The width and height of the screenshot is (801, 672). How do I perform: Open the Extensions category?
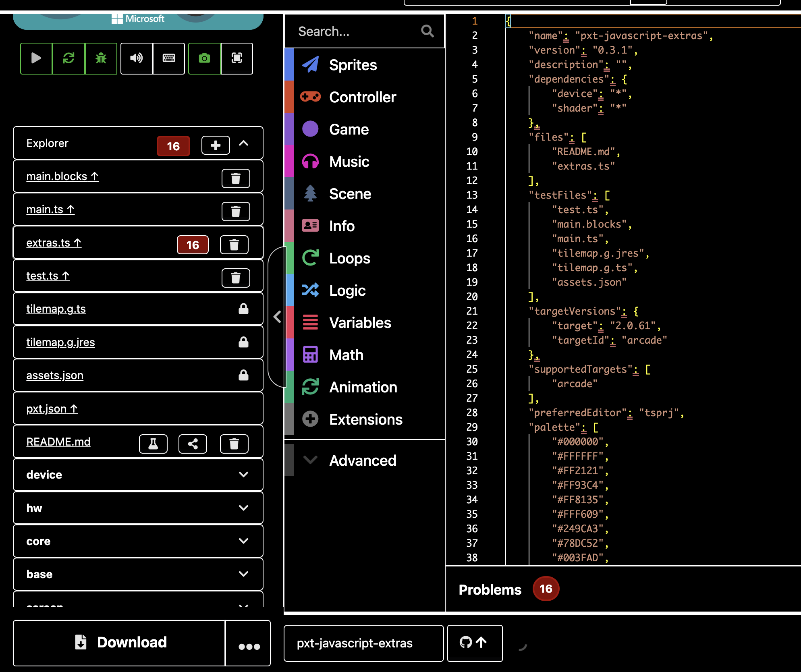point(365,419)
